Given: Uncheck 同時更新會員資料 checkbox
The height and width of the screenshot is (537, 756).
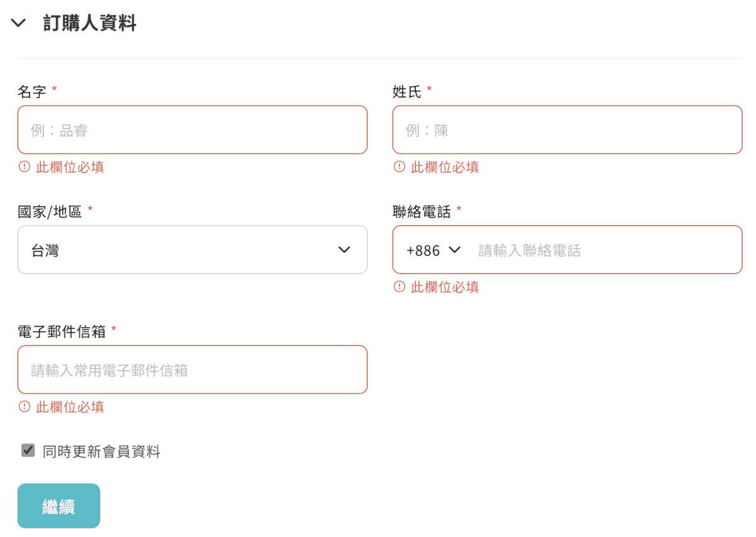Looking at the screenshot, I should tap(28, 450).
